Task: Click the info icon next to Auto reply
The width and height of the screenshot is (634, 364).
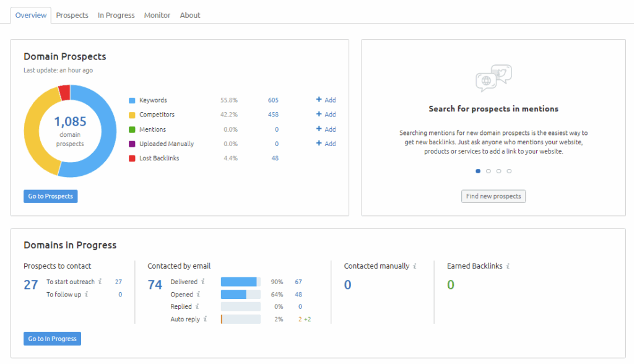Action: tap(205, 319)
